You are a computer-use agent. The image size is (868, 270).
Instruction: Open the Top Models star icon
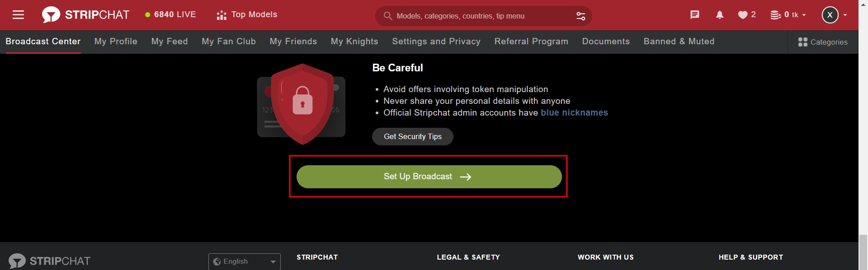tap(221, 14)
